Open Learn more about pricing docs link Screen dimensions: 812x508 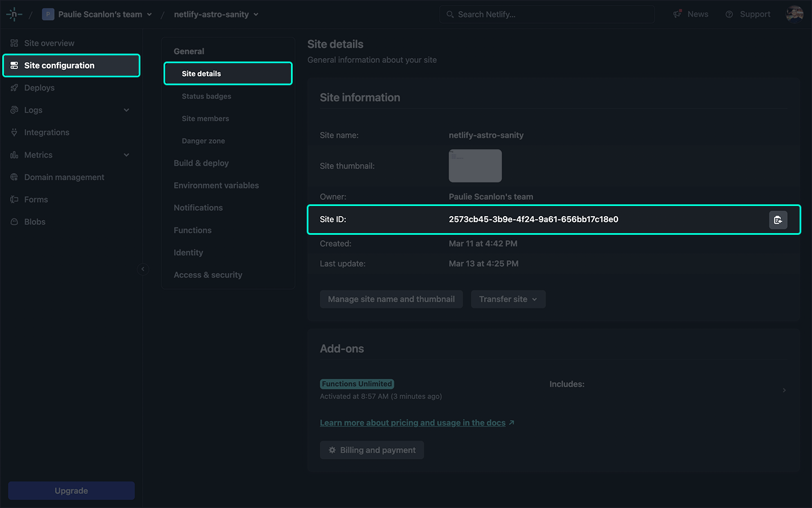[x=417, y=423]
